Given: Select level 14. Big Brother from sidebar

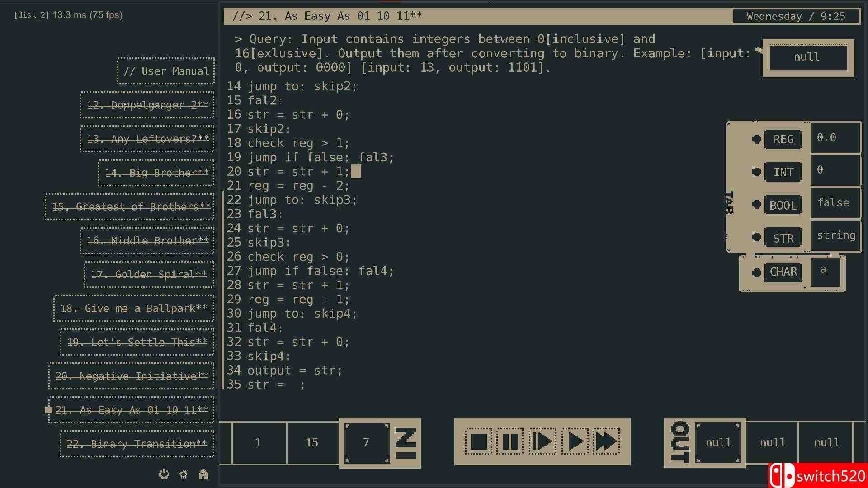Looking at the screenshot, I should pyautogui.click(x=156, y=173).
